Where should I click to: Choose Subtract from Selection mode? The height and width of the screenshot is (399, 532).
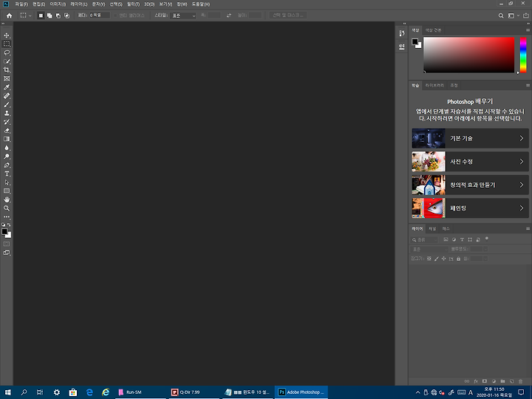(58, 16)
